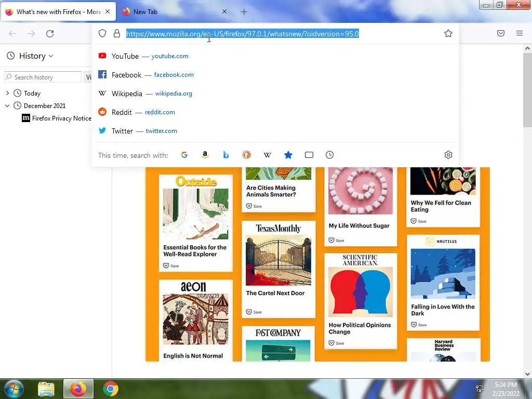The height and width of the screenshot is (399, 532).
Task: Select the Wikipedia suggestion row
Action: [275, 94]
